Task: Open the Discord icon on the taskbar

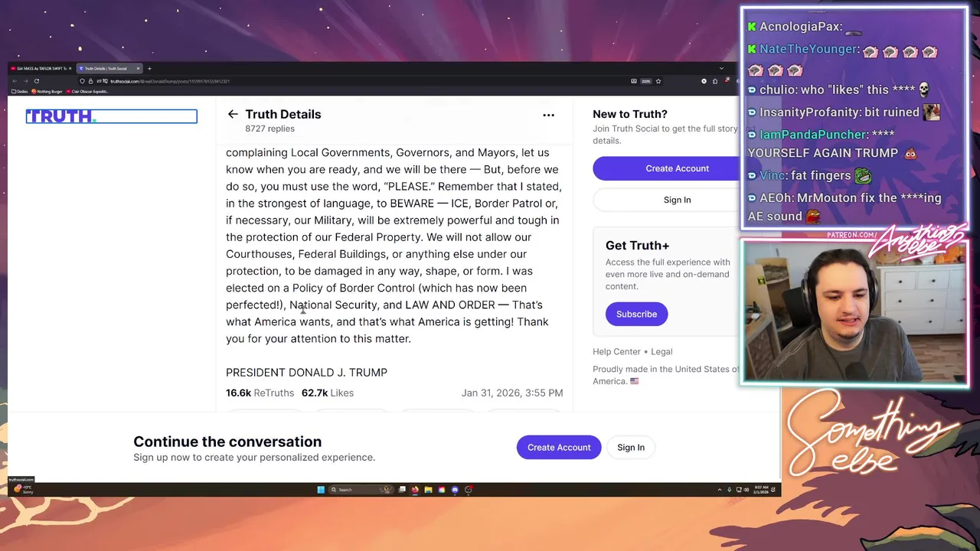Action: pos(455,490)
